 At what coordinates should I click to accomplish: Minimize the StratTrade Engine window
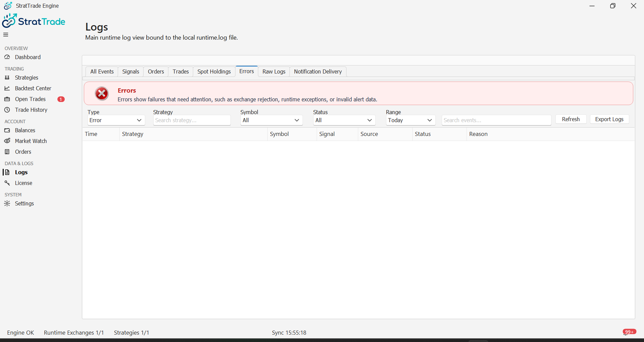(592, 6)
